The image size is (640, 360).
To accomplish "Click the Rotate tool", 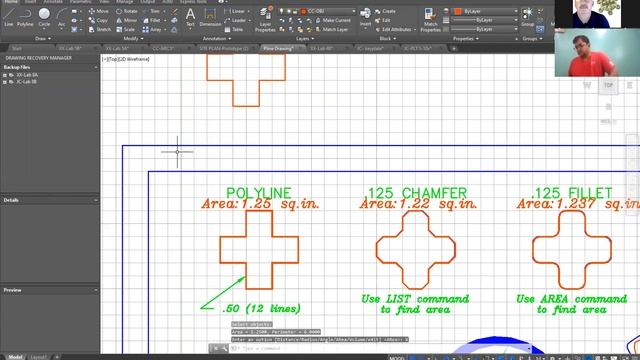I will pyautogui.click(x=127, y=11).
